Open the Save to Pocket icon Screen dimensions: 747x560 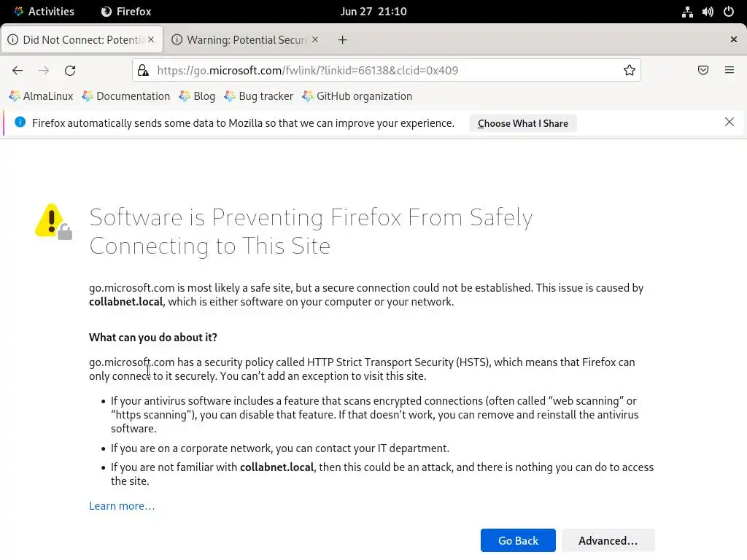coord(703,70)
